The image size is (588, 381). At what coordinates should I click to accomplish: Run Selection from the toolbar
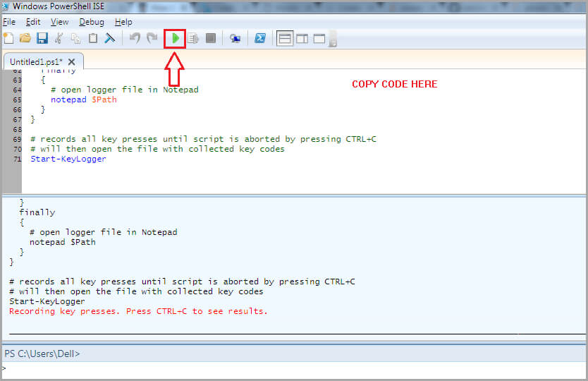tap(194, 38)
